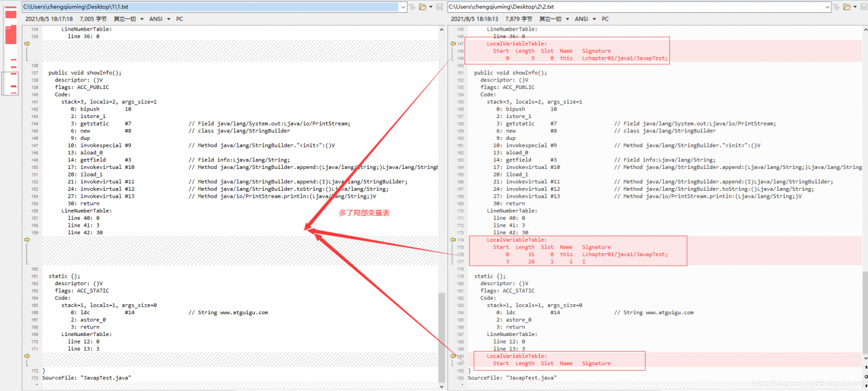Click right pane line 183 'stack=1, locals=1, args_size=0'

click(x=534, y=305)
